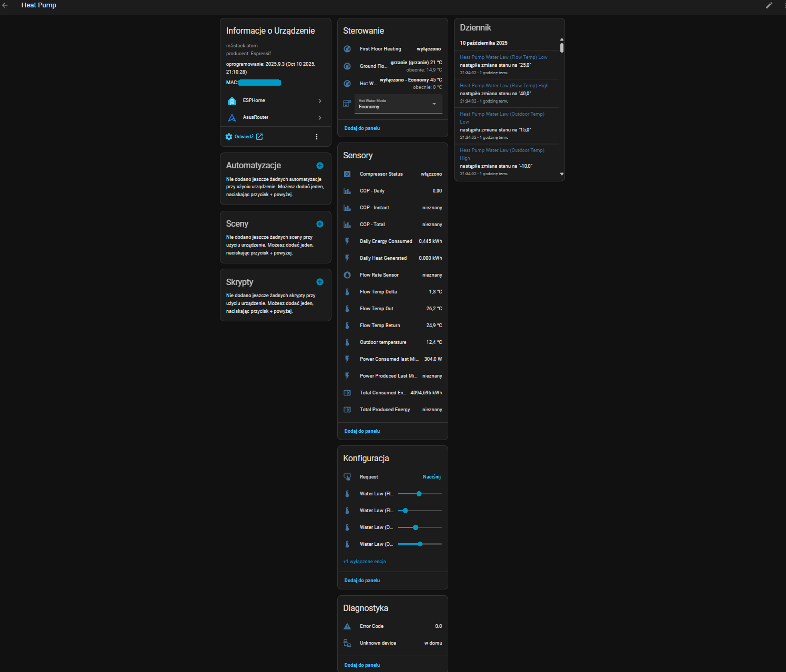Open the three-dot menu in device info
786x672 pixels.
point(317,137)
